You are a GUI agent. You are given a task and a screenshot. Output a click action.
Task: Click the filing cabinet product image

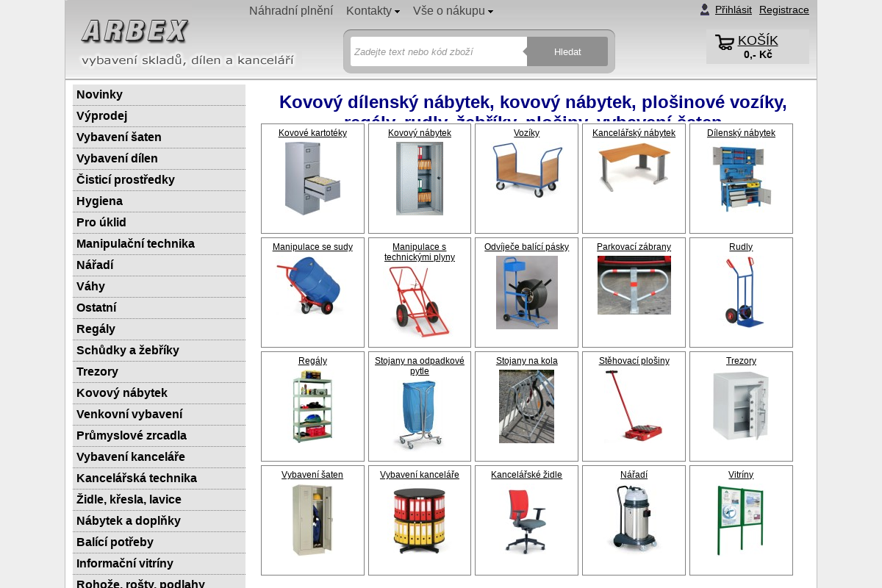[x=312, y=179]
